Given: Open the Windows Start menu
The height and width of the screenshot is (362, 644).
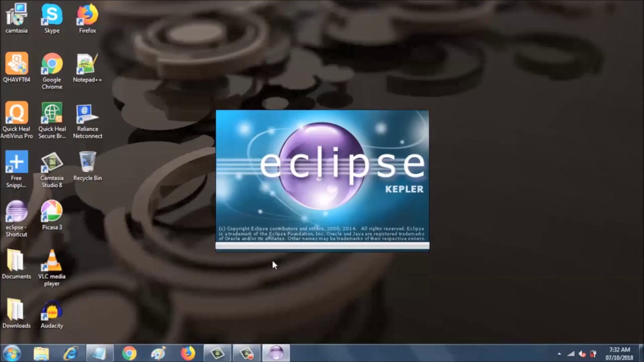Looking at the screenshot, I should [11, 353].
